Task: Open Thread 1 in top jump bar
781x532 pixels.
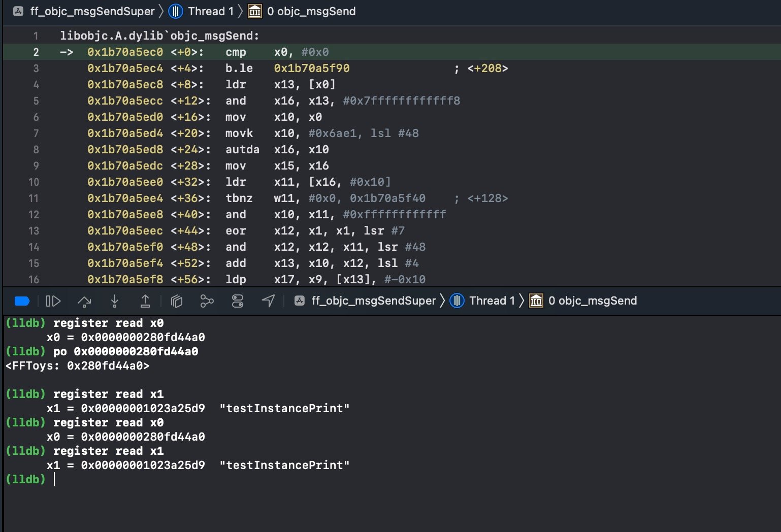Action: 211,11
